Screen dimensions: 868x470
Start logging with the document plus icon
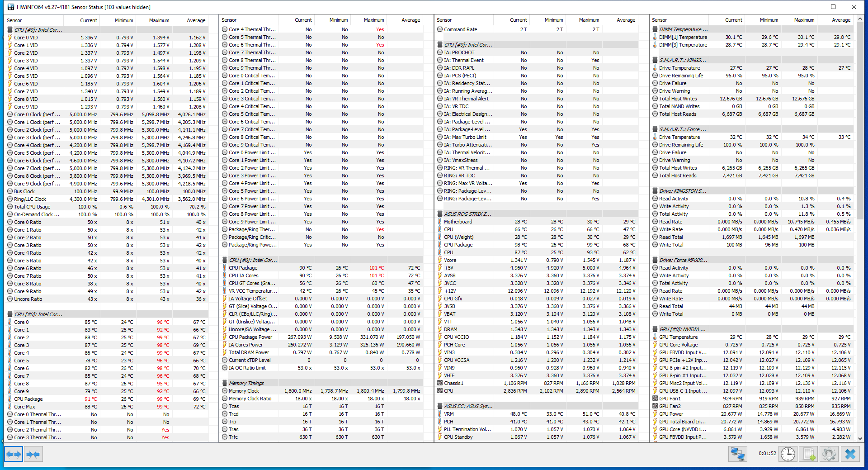pos(809,454)
